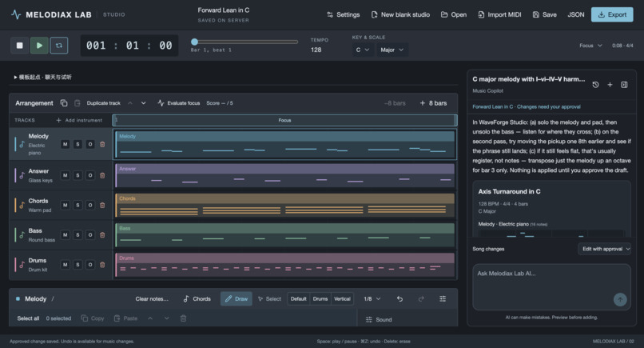Click the Evaluate focus waveform icon
644x348 pixels.
[161, 103]
